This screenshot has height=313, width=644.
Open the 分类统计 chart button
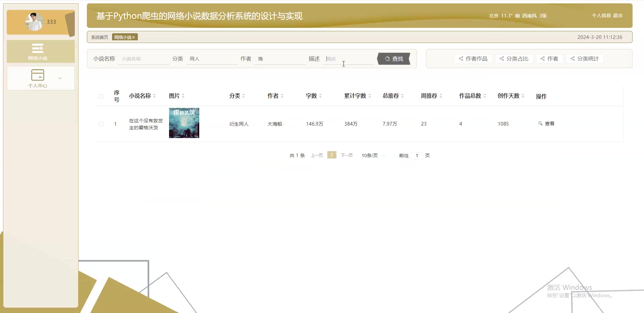click(x=585, y=59)
